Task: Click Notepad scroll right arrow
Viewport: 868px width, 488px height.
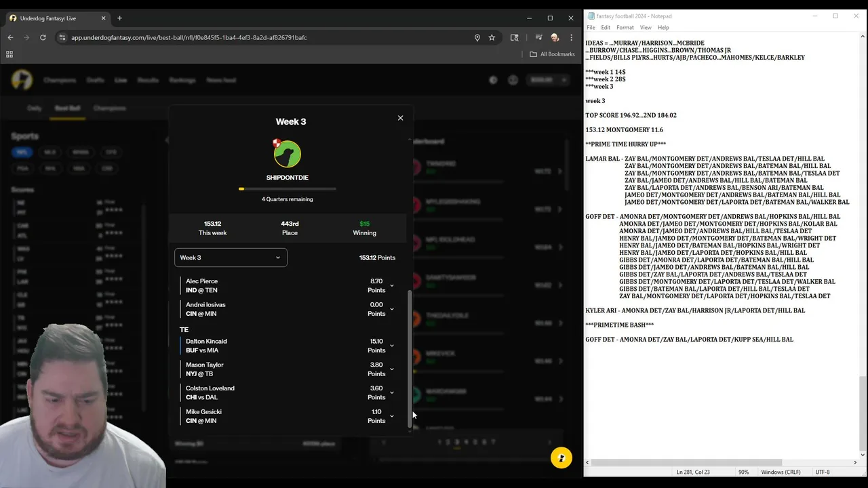Action: pyautogui.click(x=854, y=463)
